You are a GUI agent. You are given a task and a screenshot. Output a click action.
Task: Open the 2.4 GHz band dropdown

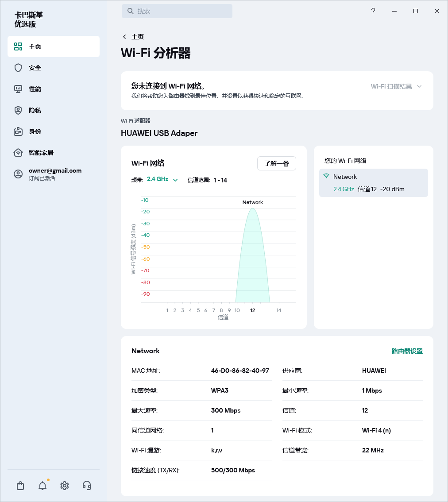coord(162,179)
